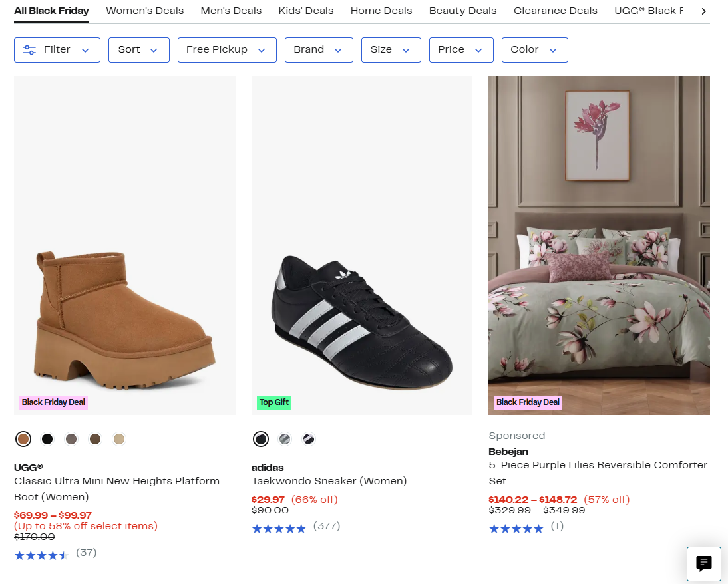The height and width of the screenshot is (584, 728).
Task: Switch to the Women's Deals tab
Action: click(x=144, y=11)
